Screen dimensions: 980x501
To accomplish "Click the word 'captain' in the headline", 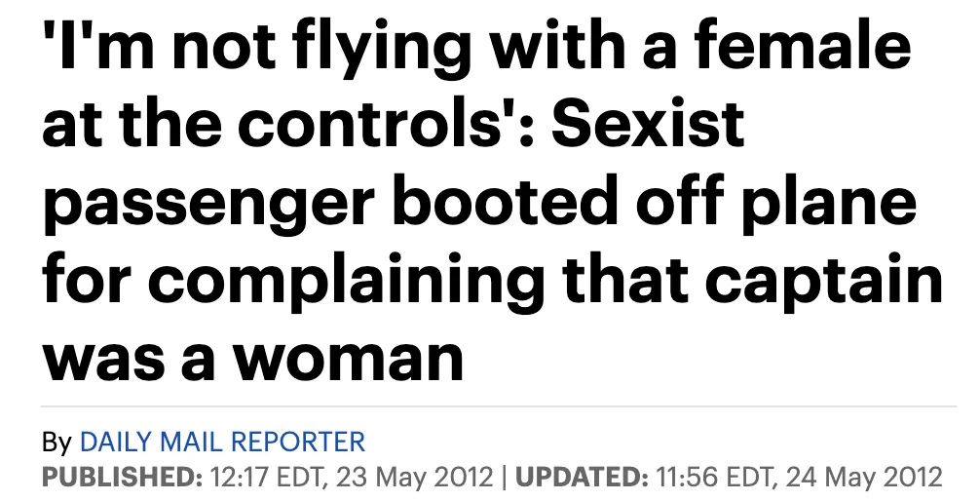I will [824, 282].
